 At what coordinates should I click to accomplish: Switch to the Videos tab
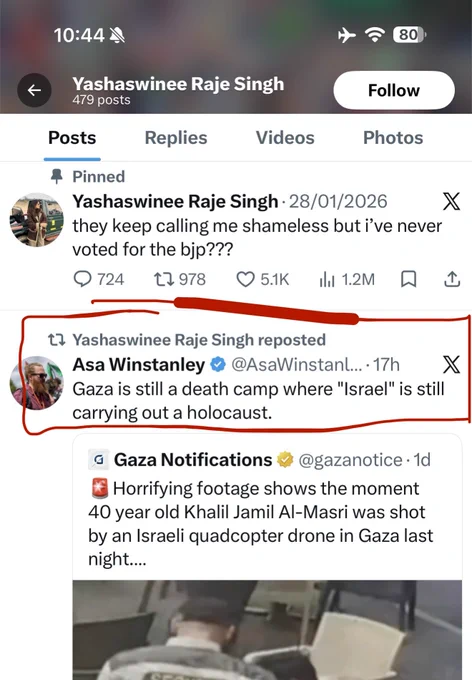coord(285,137)
